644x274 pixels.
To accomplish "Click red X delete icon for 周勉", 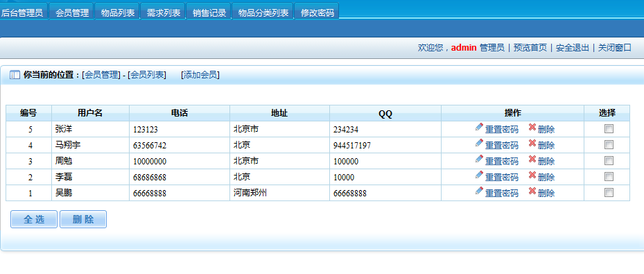I will [x=532, y=160].
